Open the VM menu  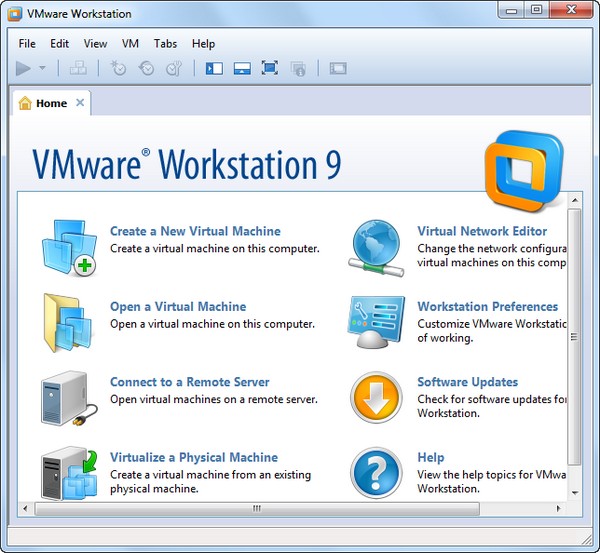click(130, 44)
